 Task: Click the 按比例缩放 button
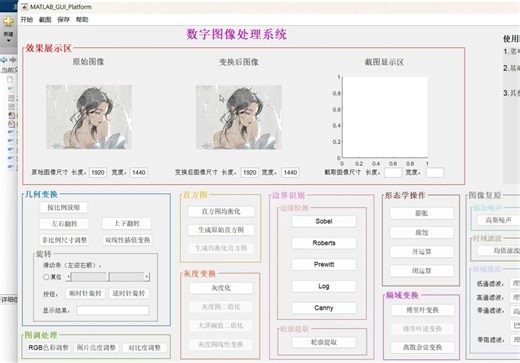point(64,208)
